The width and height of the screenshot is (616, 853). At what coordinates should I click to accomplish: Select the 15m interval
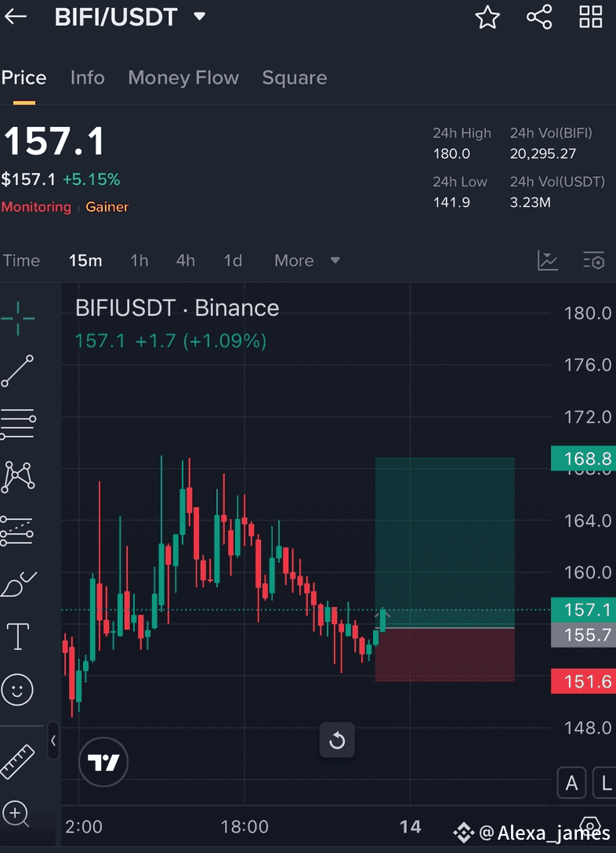click(x=85, y=260)
